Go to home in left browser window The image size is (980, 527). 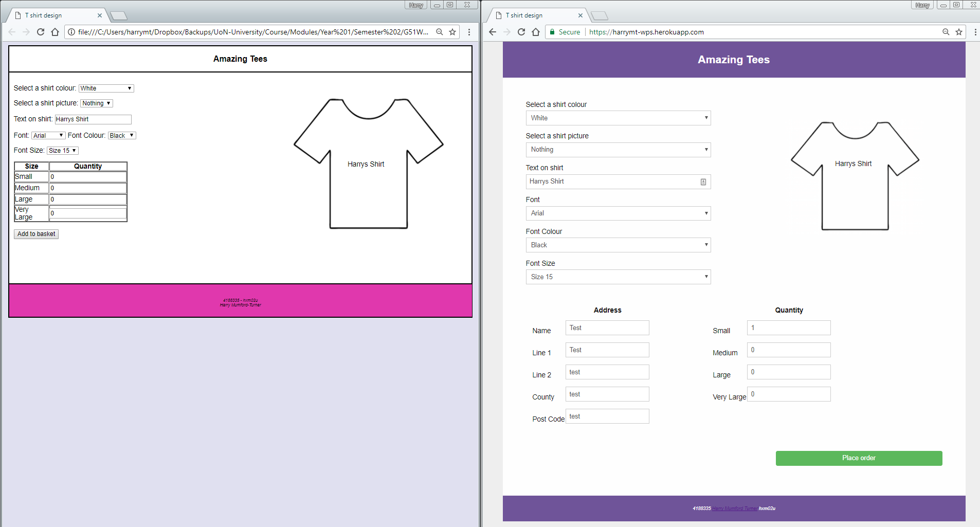[55, 32]
